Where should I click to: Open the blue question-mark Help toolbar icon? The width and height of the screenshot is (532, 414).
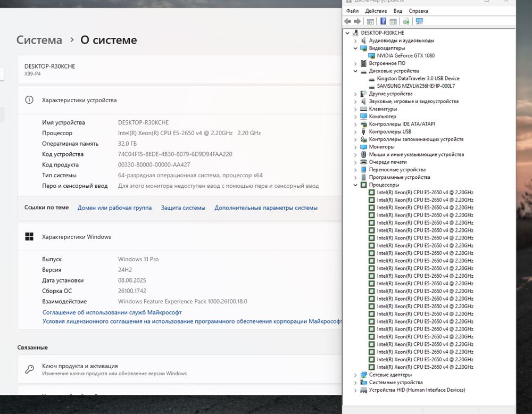[383, 21]
